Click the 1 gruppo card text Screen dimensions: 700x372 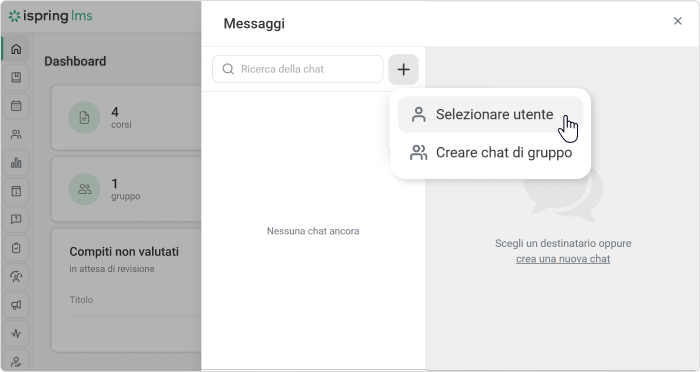coord(125,189)
